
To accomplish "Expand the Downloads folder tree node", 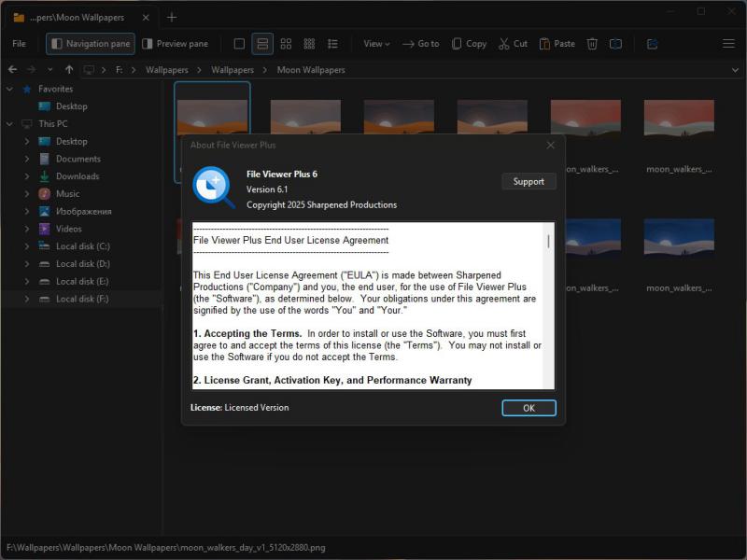I will coord(28,176).
